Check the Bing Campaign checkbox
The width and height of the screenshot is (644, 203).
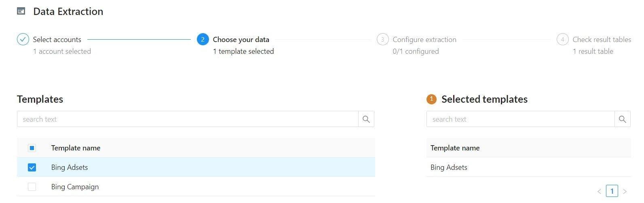tap(32, 187)
